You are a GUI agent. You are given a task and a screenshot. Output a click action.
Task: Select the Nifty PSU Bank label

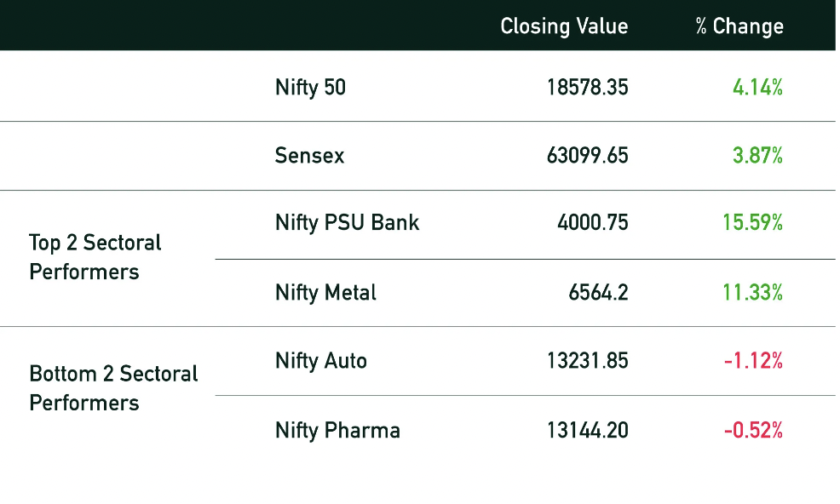[347, 223]
